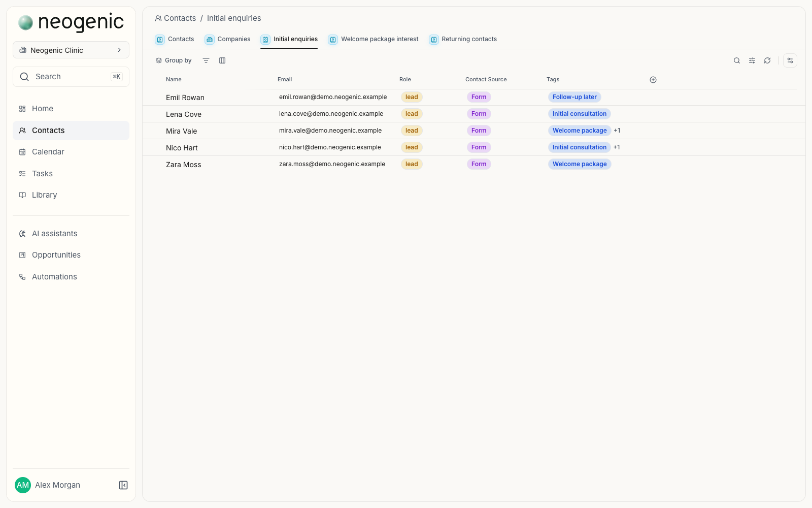The image size is (812, 508).
Task: Open Automations in the sidebar
Action: tap(71, 277)
